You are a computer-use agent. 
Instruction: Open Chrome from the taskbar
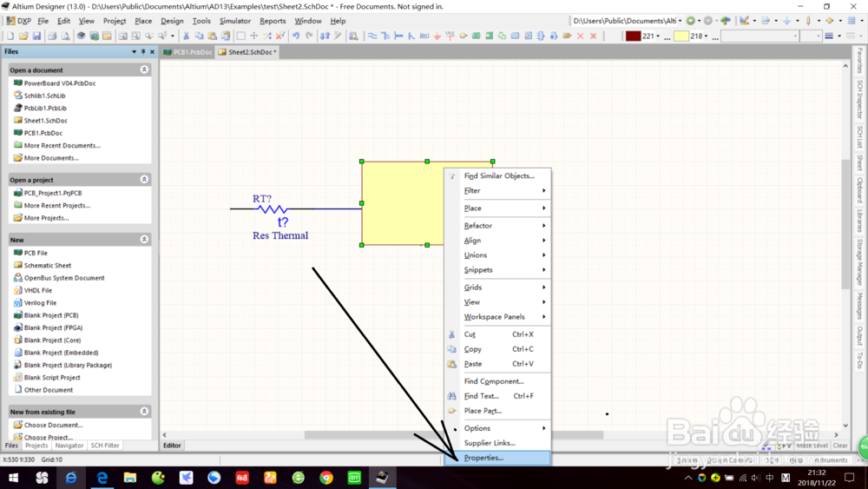click(x=326, y=478)
